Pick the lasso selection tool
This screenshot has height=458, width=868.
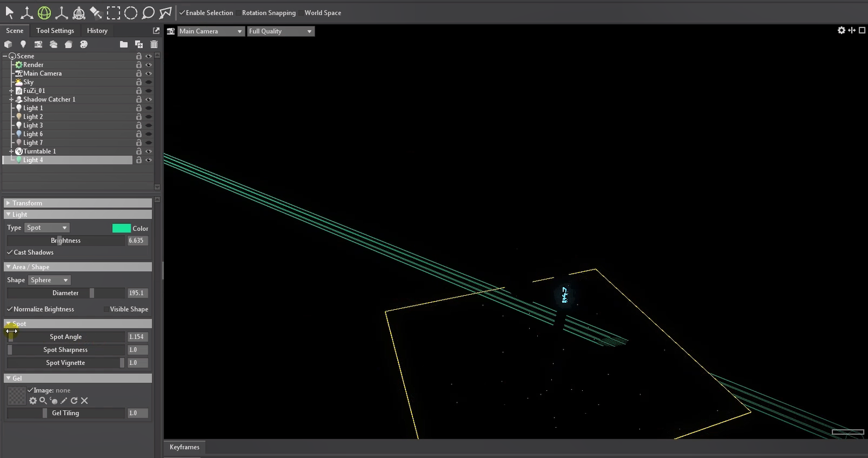coord(148,12)
